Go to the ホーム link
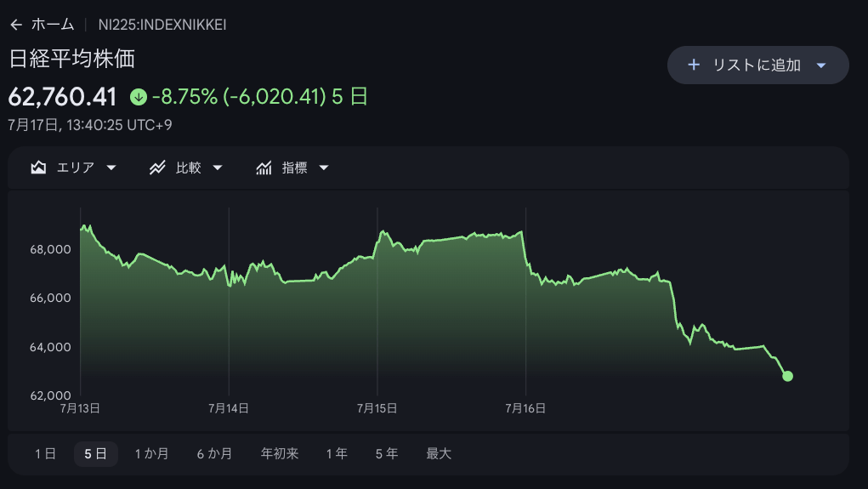868x489 pixels. click(x=53, y=25)
